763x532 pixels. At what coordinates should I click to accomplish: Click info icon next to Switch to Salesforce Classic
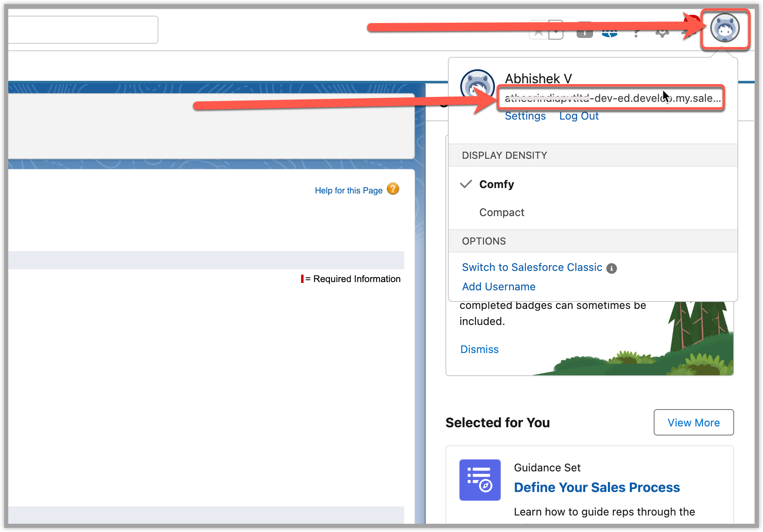click(x=612, y=268)
